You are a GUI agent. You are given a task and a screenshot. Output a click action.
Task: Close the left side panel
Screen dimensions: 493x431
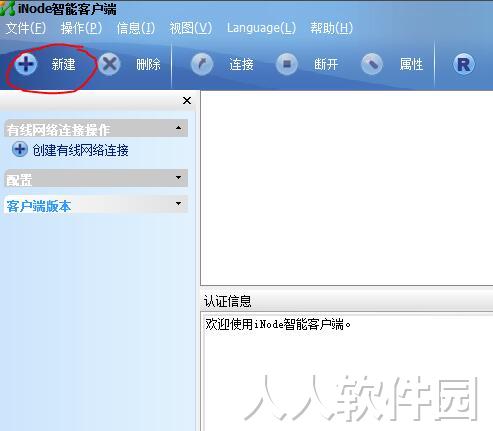tap(187, 100)
